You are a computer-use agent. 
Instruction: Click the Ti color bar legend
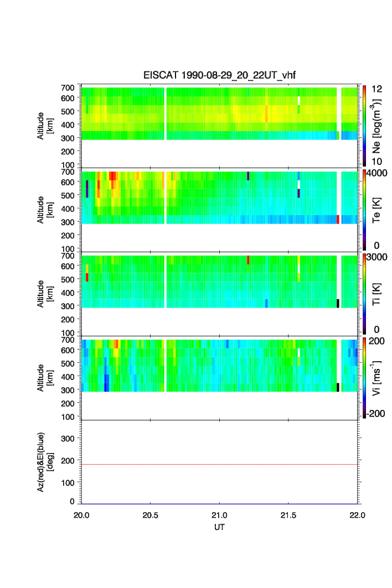tap(364, 294)
